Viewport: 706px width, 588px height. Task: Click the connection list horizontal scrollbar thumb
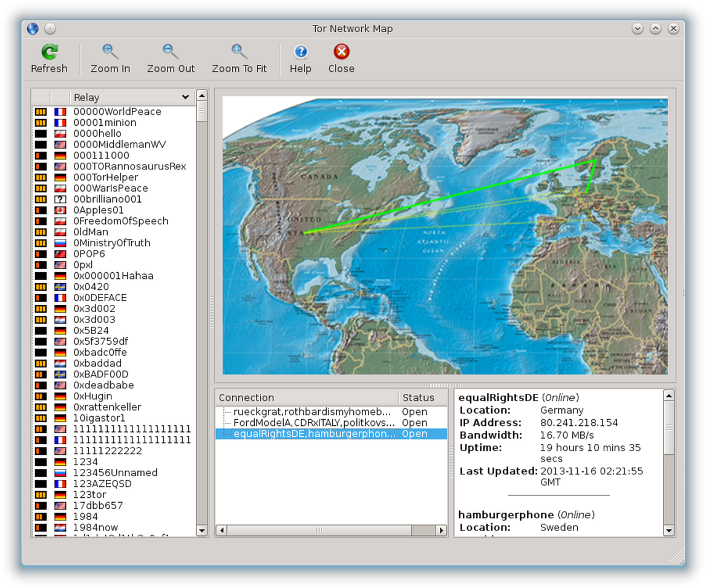coord(319,531)
